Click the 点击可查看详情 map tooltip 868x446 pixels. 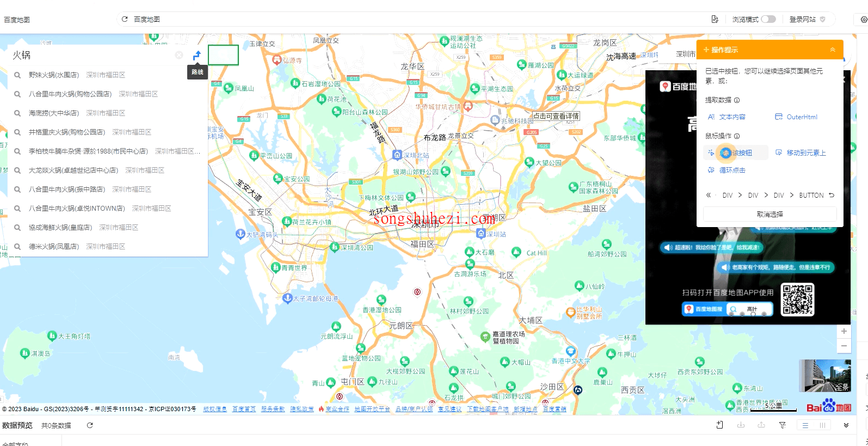pyautogui.click(x=556, y=116)
